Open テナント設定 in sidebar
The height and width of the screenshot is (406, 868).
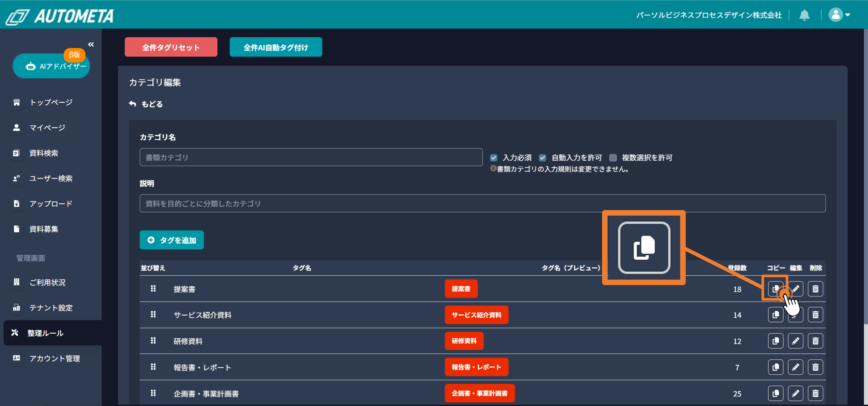(x=51, y=308)
